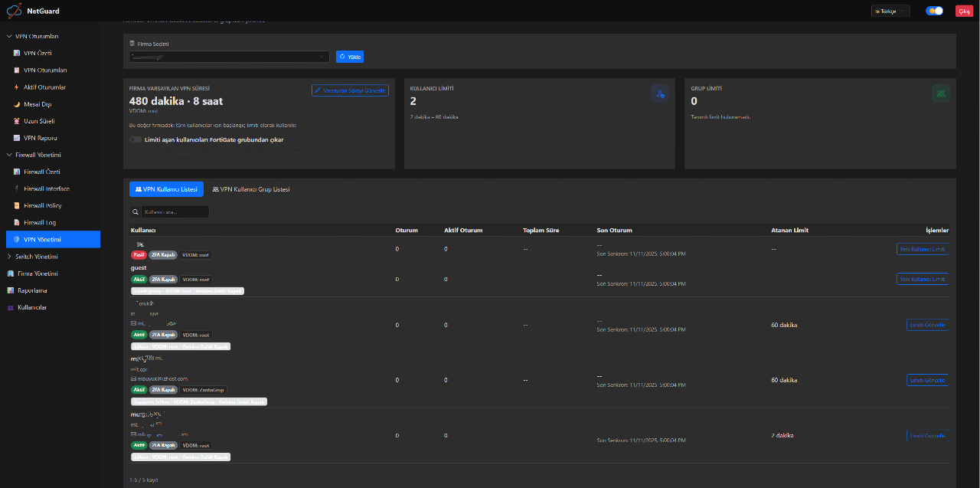Select the VPN Kullanıcı Listesi tab

pyautogui.click(x=166, y=189)
